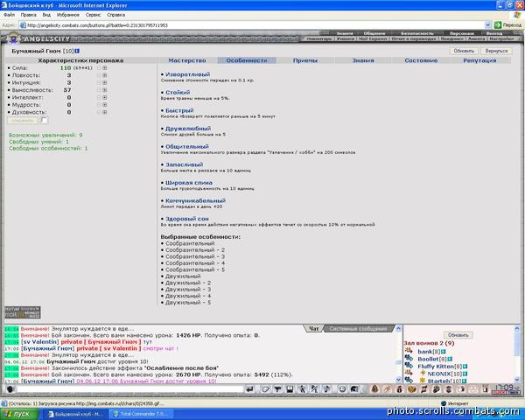This screenshot has height=420, width=525.
Task: Click the green Переход go arrow
Action: pyautogui.click(x=498, y=25)
